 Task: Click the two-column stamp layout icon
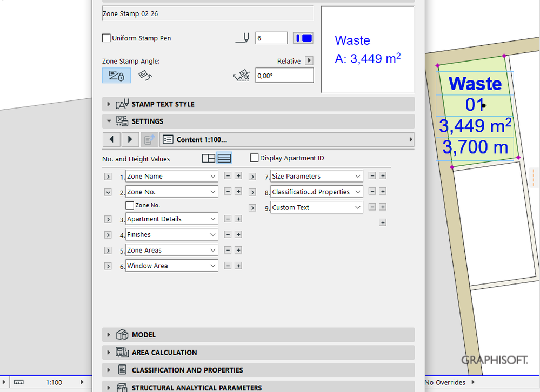coord(209,158)
